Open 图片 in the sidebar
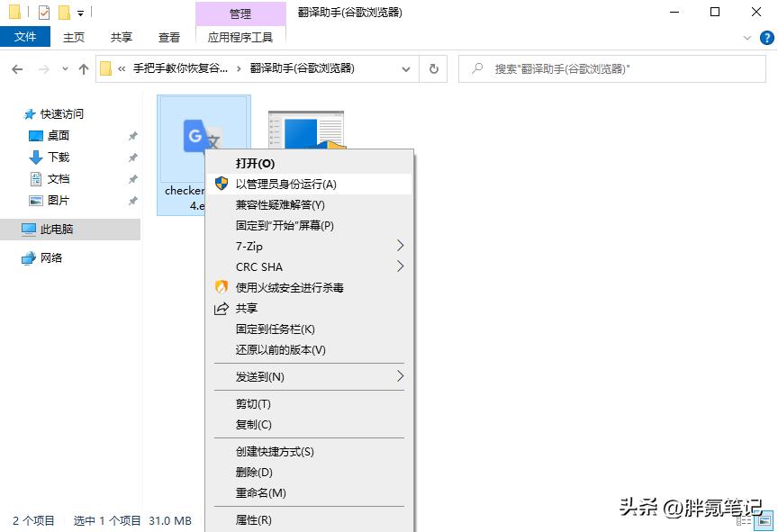Viewport: 778px width, 532px height. (x=56, y=200)
